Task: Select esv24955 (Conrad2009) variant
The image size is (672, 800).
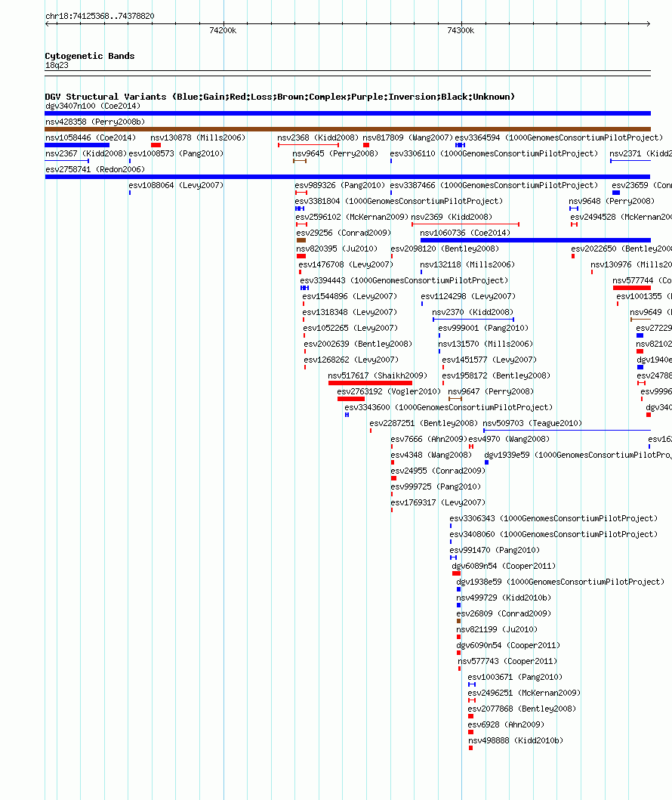Action: pyautogui.click(x=438, y=471)
